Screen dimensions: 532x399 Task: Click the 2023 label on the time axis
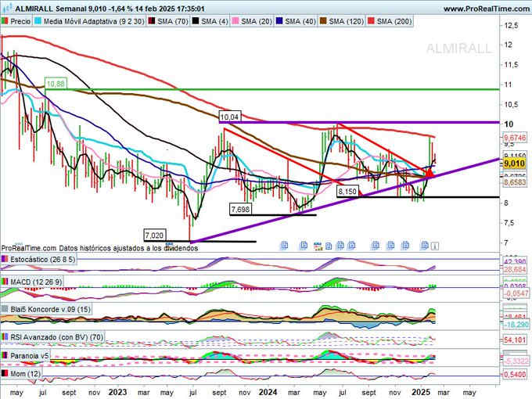[117, 392]
